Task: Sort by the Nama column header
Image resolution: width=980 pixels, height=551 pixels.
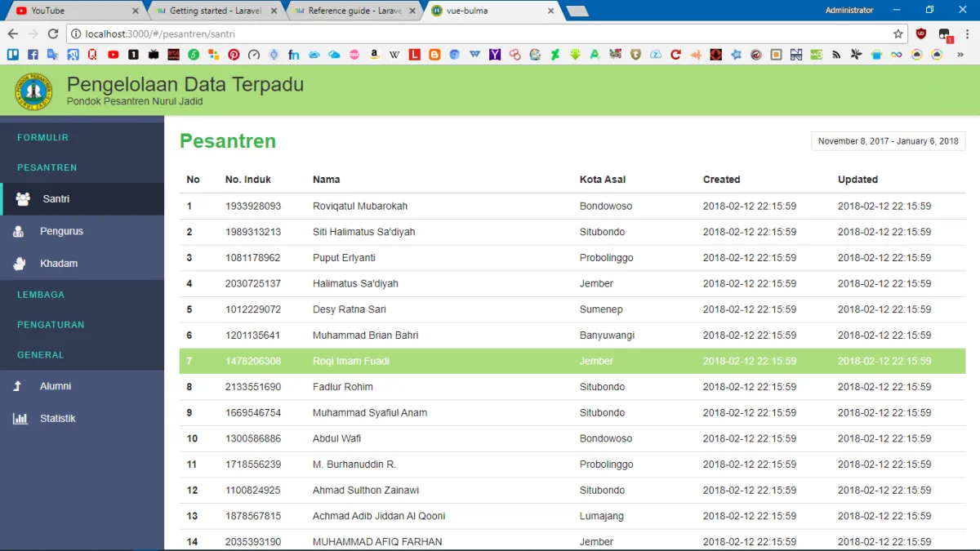Action: click(326, 180)
